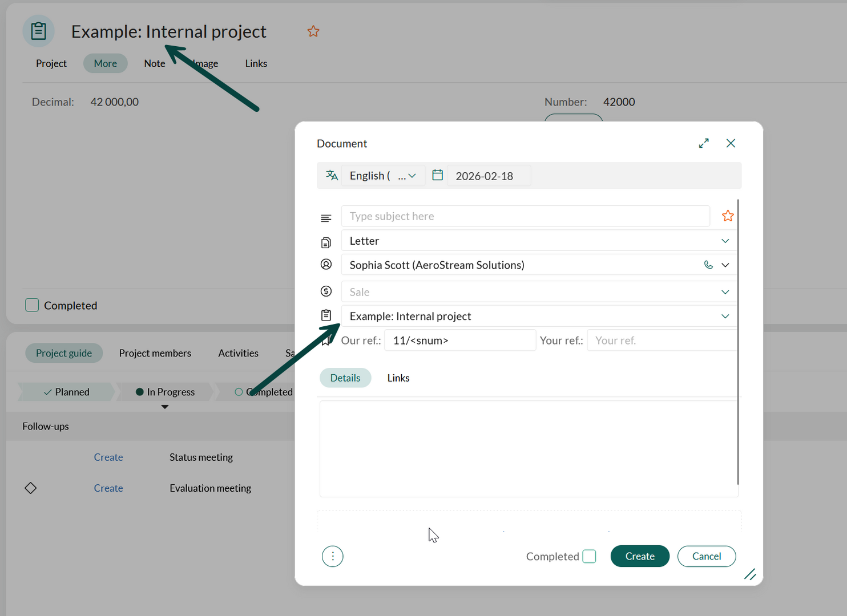Click Create link for Status meeting
Viewport: 847px width, 616px height.
pyautogui.click(x=108, y=457)
